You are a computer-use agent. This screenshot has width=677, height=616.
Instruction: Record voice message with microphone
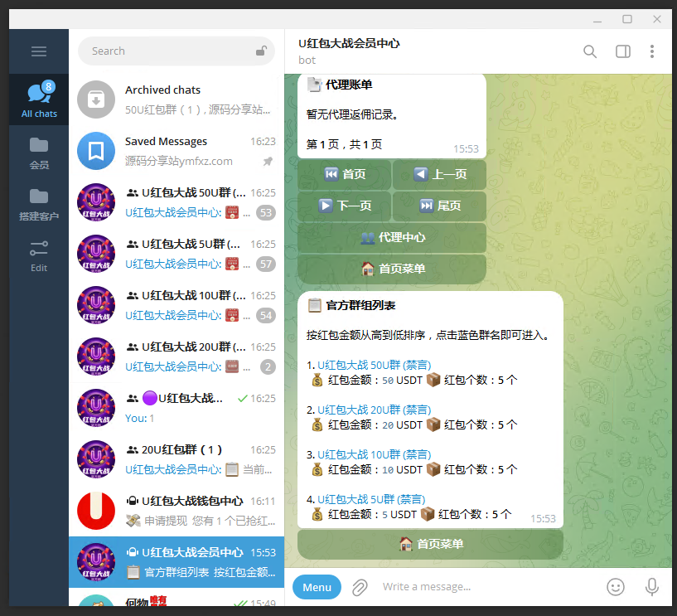(x=651, y=587)
